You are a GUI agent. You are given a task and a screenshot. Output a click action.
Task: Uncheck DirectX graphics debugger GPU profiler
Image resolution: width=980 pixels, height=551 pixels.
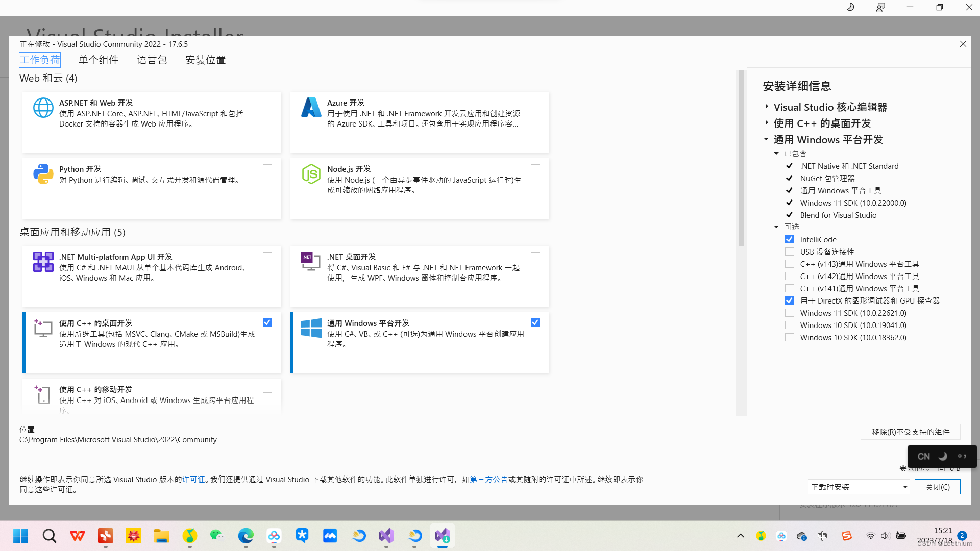tap(790, 300)
